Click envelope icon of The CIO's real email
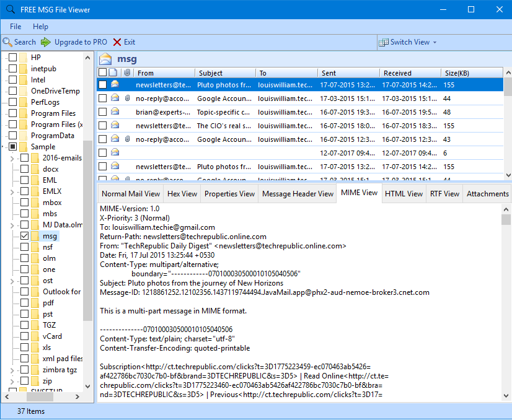 [x=115, y=125]
